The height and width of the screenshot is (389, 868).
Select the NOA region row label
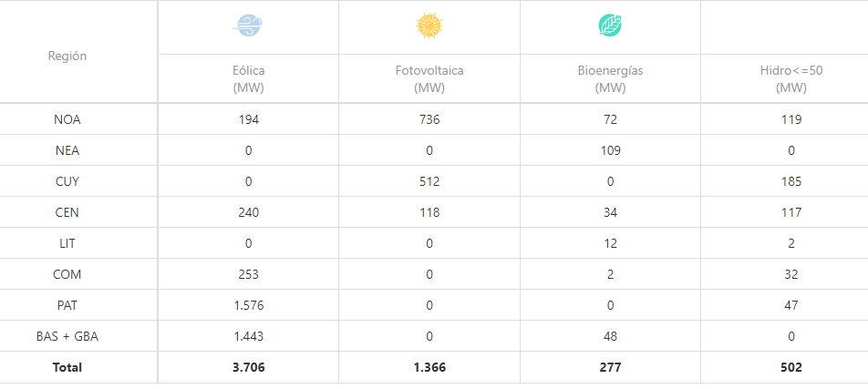click(67, 119)
